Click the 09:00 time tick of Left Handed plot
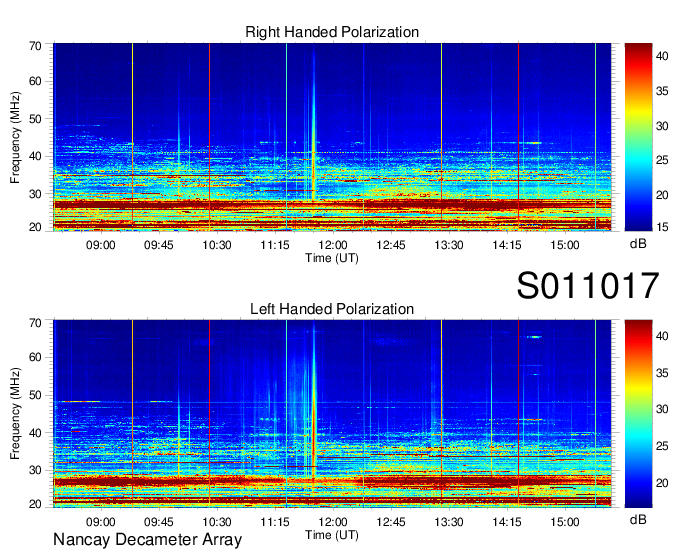The height and width of the screenshot is (552, 680). coord(101,522)
